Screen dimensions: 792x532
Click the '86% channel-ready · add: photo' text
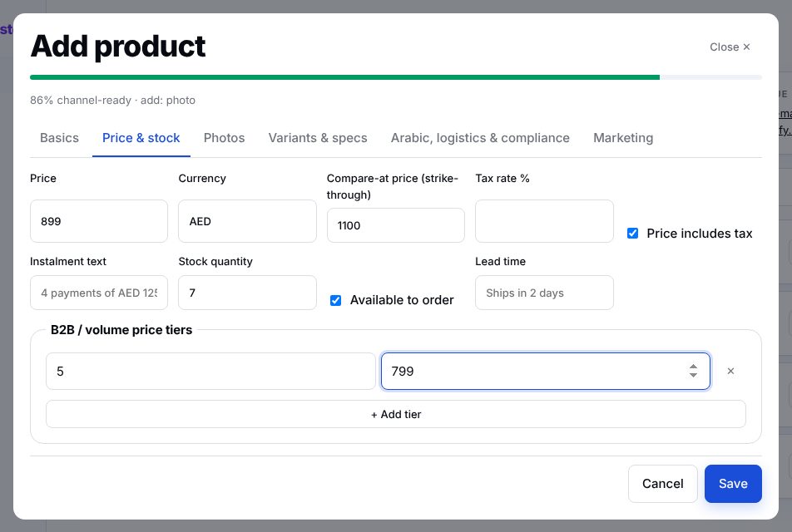112,100
